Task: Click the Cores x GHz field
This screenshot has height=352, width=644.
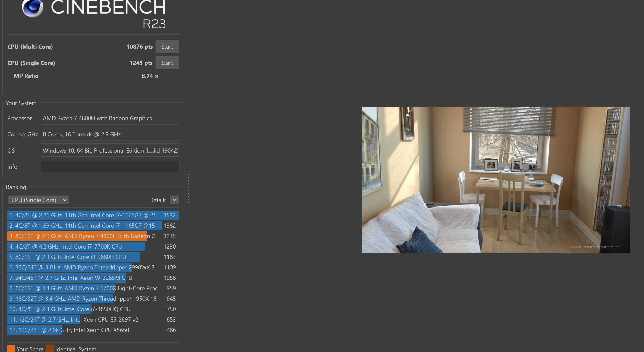Action: pyautogui.click(x=110, y=134)
